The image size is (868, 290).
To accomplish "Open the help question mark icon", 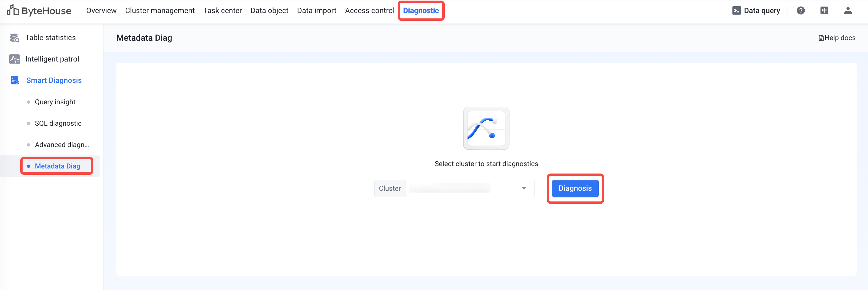I will (x=801, y=11).
